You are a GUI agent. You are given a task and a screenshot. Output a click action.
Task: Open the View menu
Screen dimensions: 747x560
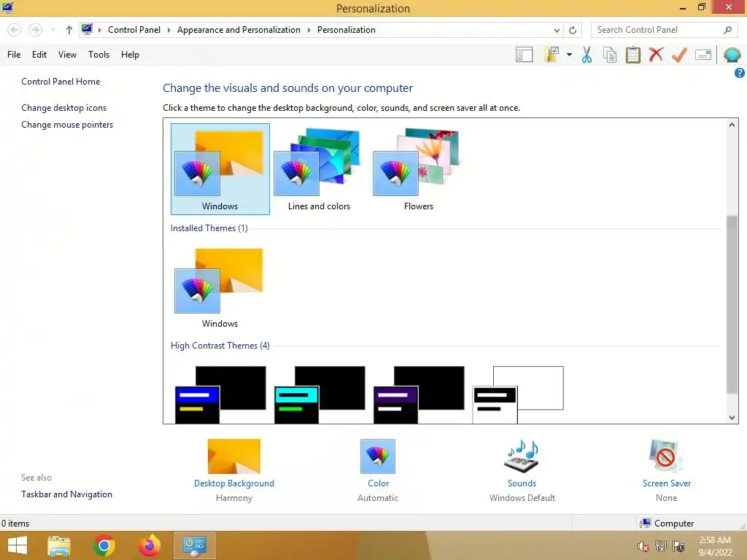point(67,55)
